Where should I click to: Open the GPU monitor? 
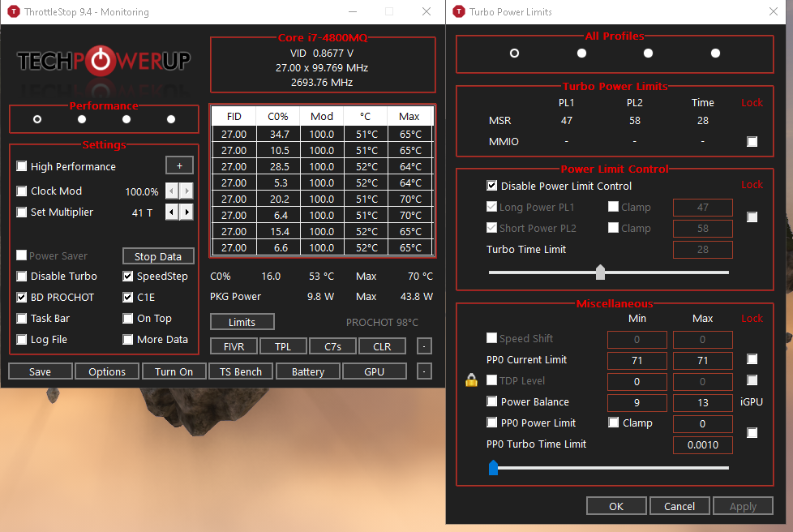pos(375,371)
